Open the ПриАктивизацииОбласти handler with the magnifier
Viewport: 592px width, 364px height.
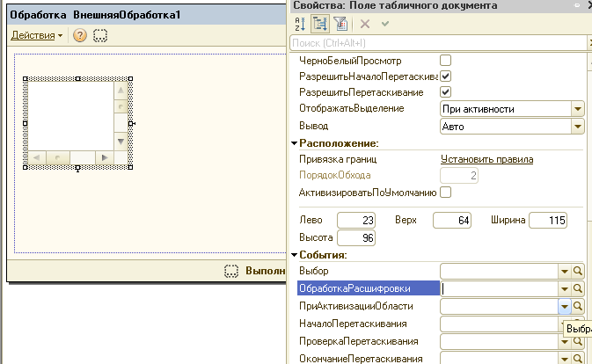point(578,306)
